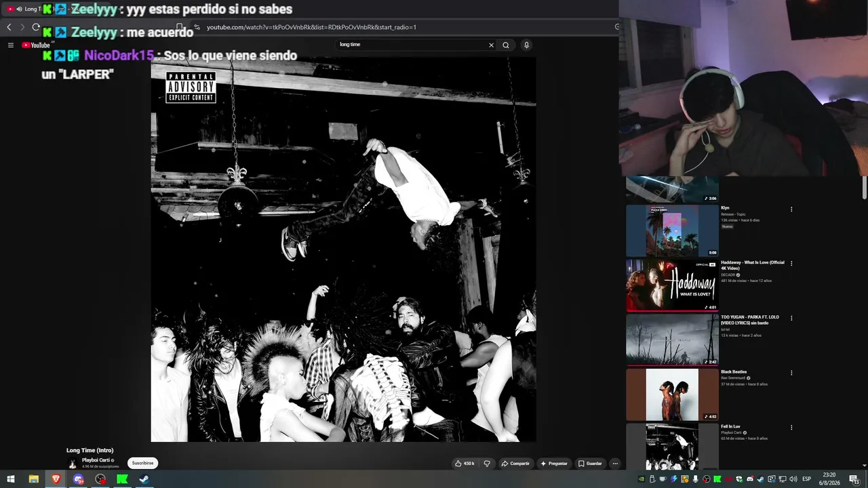
Task: Switch to Brave browser in the taskbar
Action: pyautogui.click(x=56, y=479)
